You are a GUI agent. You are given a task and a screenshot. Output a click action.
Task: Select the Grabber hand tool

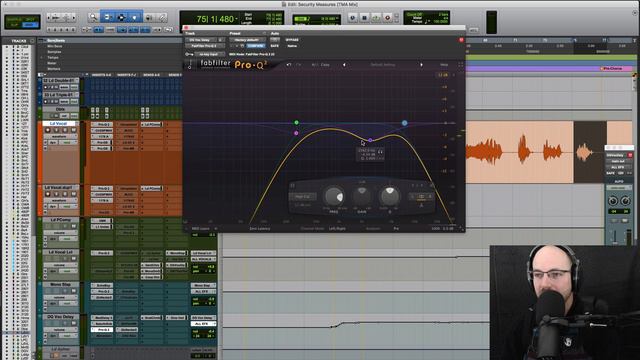tap(134, 17)
